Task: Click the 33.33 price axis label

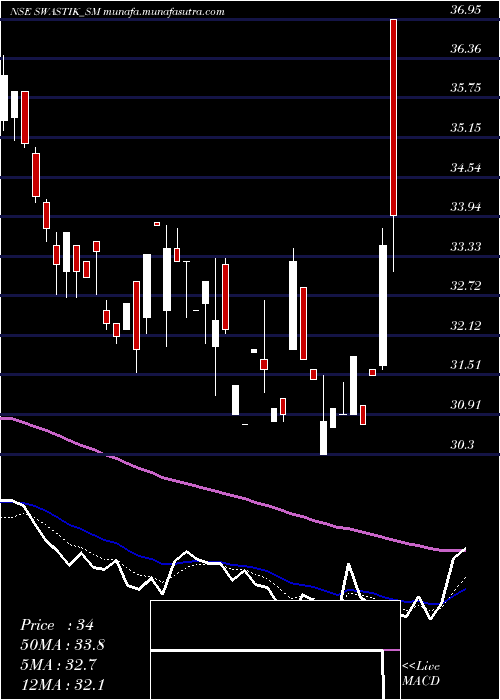Action: (466, 246)
